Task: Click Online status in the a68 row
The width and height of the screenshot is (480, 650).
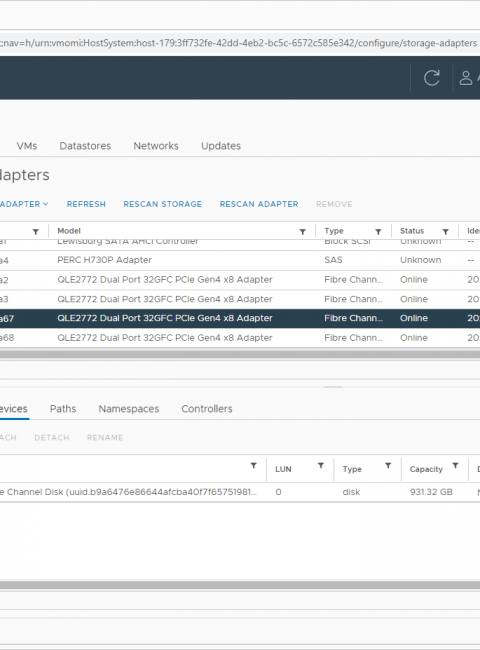Action: pos(414,337)
